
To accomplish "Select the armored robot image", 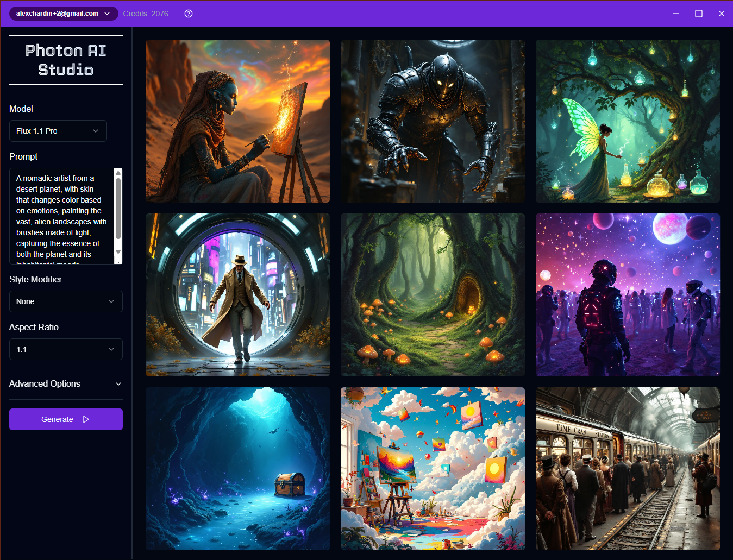I will [x=432, y=121].
